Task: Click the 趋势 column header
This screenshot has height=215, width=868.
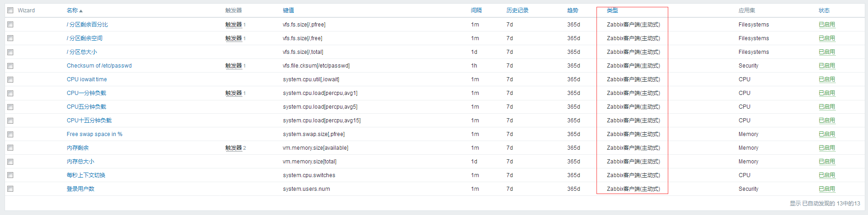Action: coord(572,10)
